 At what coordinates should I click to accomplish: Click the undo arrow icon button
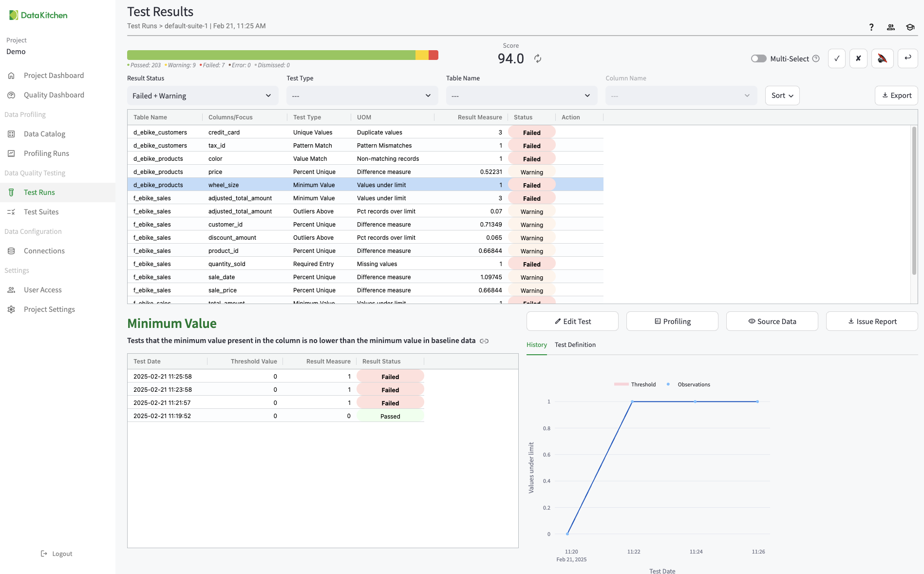tap(907, 58)
